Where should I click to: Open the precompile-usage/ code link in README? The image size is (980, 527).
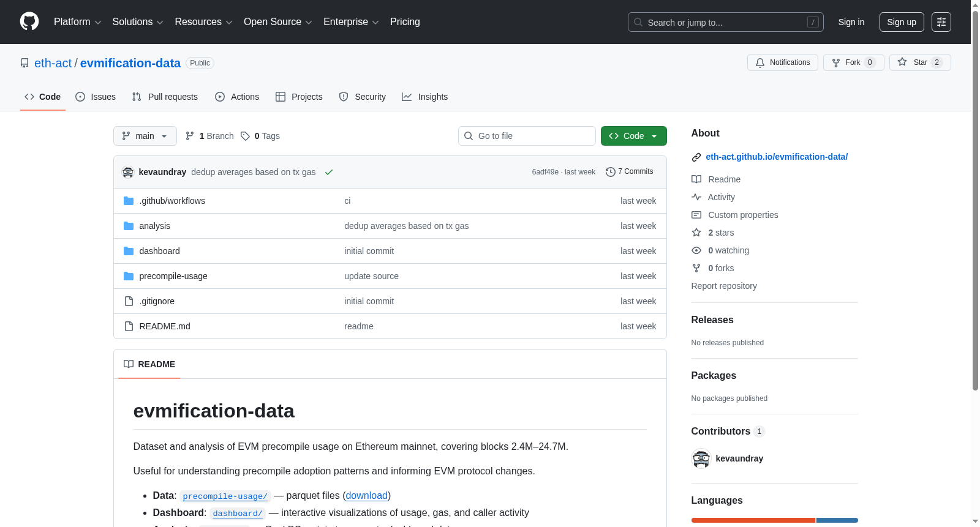click(225, 496)
